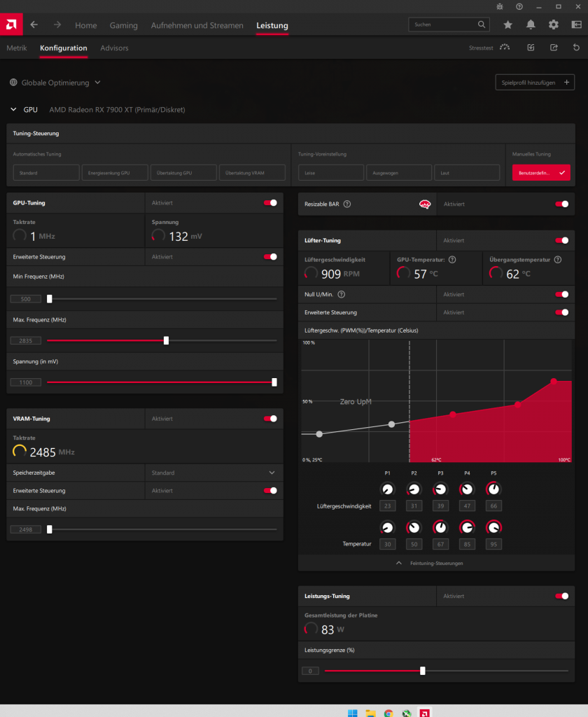Image resolution: width=588 pixels, height=717 pixels.
Task: Select Übertaktung VRAM preset
Action: (252, 173)
